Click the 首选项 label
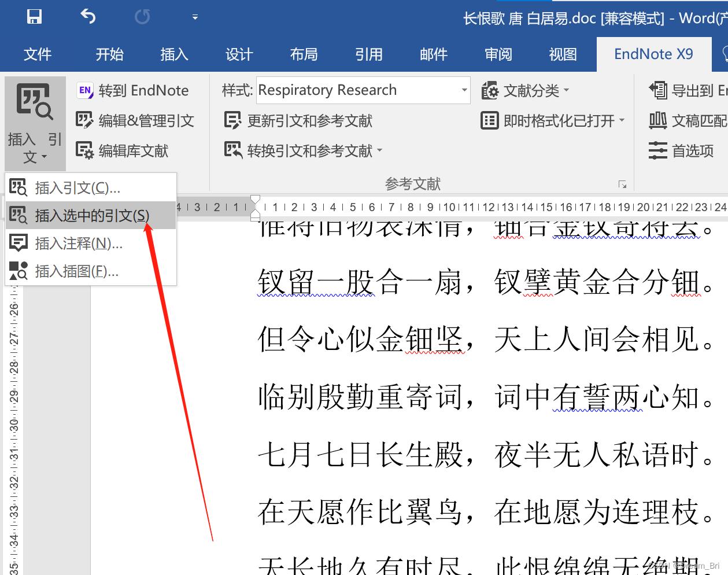The width and height of the screenshot is (728, 575). tap(693, 151)
